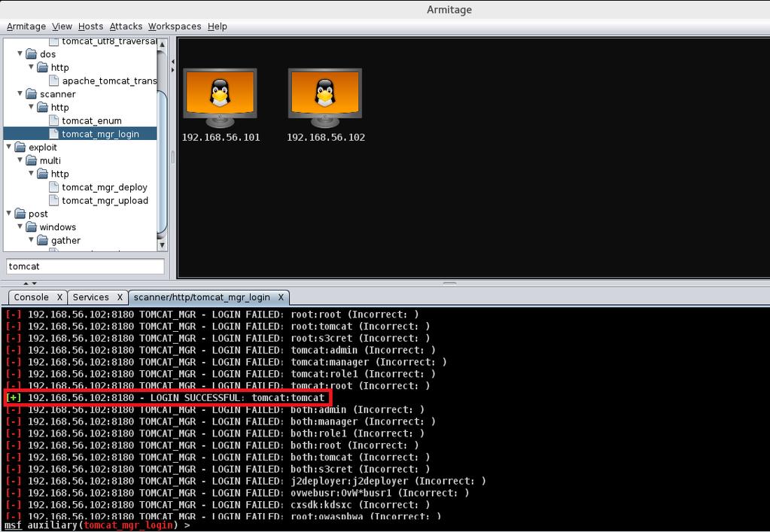Screen dimensions: 770x532
Task: Collapse the dos tree node
Action: point(20,53)
